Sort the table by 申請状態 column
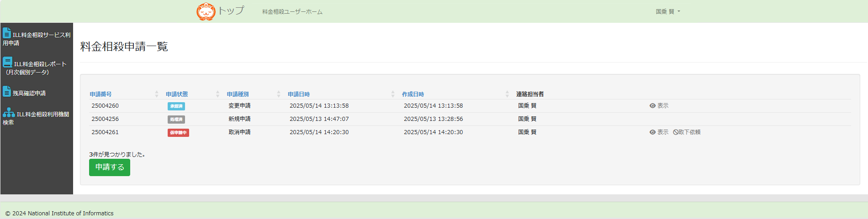The width and height of the screenshot is (868, 219). tap(177, 94)
